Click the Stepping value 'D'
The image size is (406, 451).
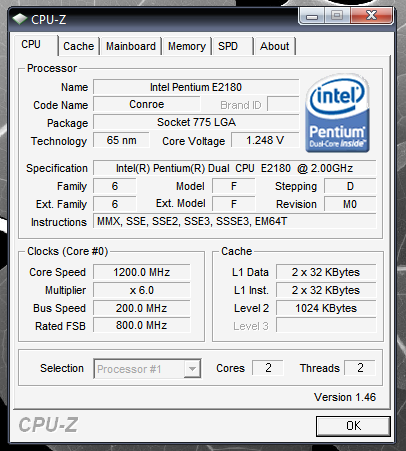coord(350,186)
